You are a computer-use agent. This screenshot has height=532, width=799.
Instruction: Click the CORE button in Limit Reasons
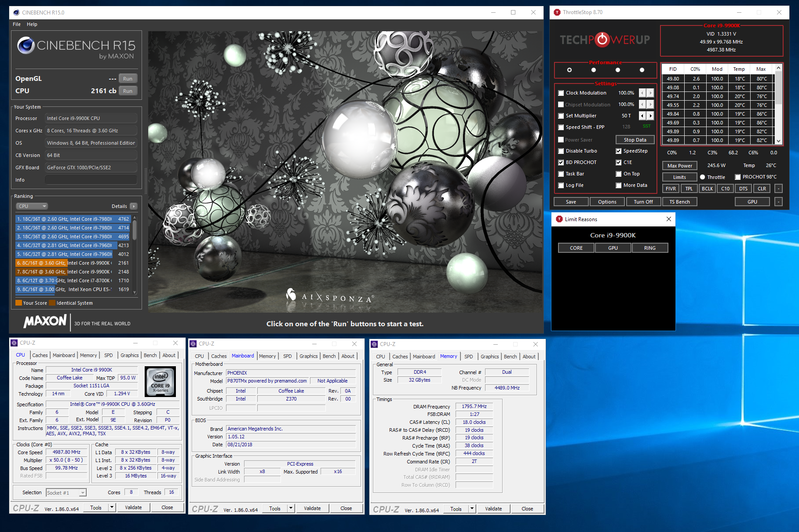[x=576, y=248]
